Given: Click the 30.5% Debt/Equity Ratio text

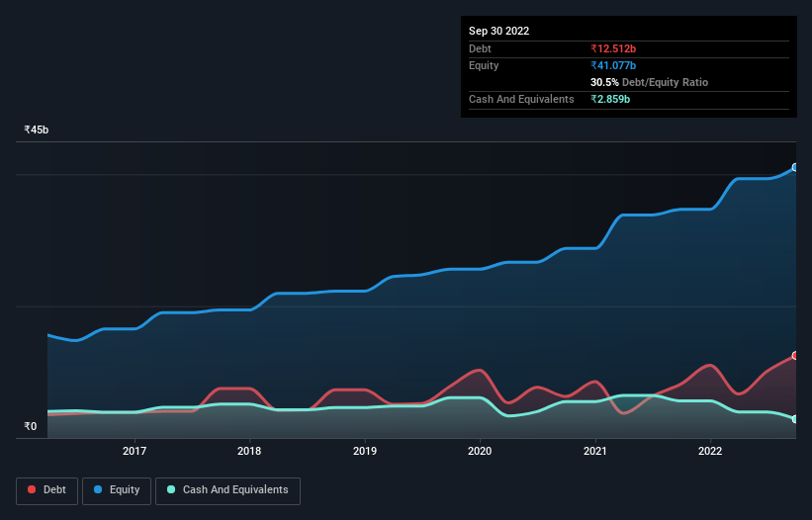Looking at the screenshot, I should tap(650, 82).
